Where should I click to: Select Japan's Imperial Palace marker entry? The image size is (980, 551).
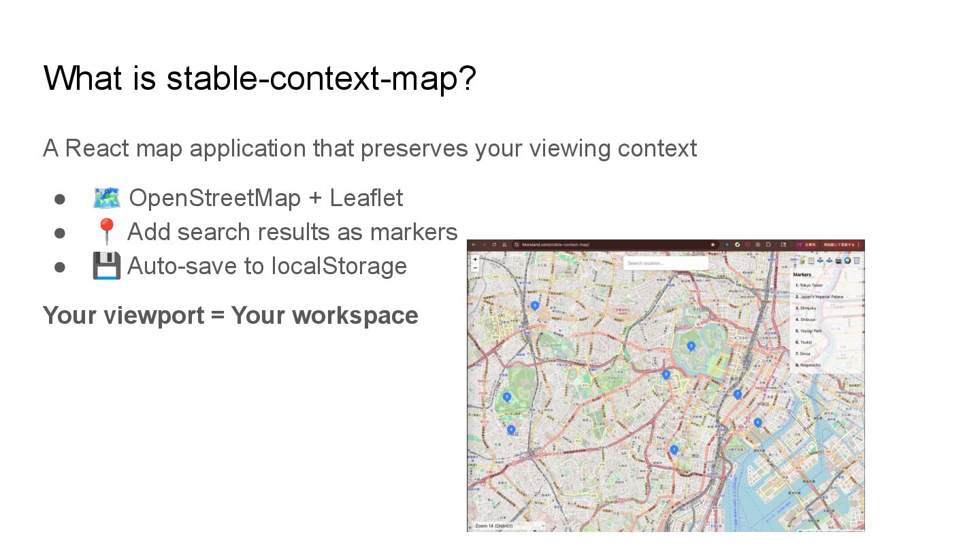pos(821,297)
